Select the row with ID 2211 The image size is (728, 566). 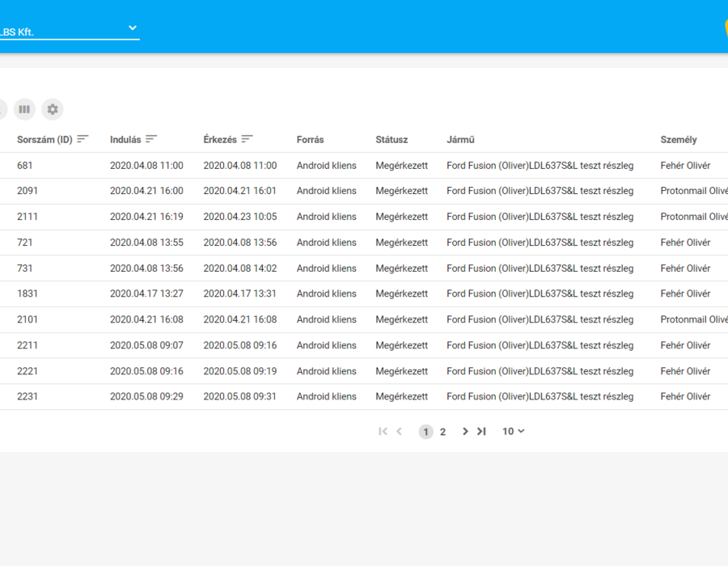coord(364,345)
